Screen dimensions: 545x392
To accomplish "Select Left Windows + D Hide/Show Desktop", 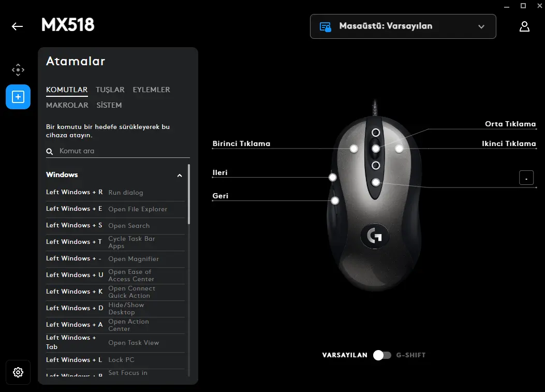I will (x=115, y=309).
